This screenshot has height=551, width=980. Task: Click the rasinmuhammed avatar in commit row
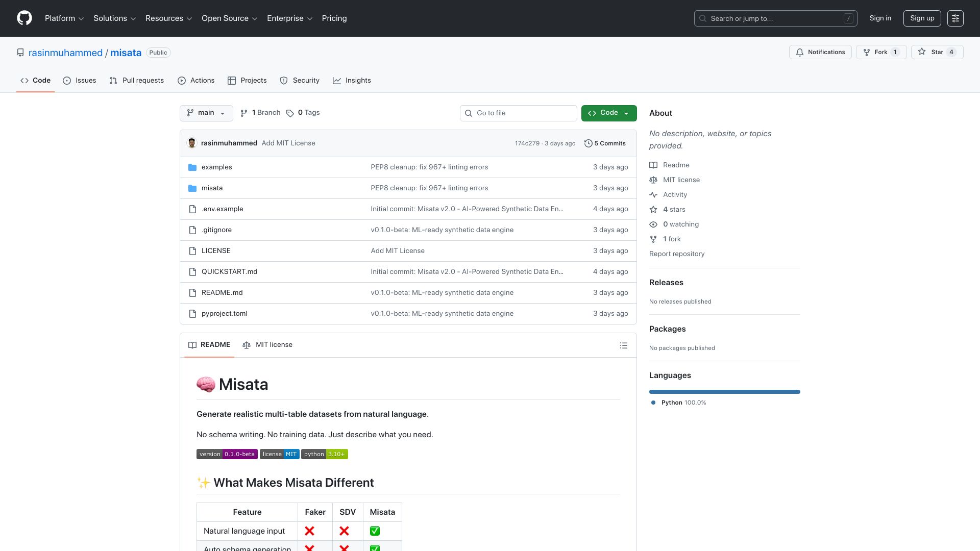[x=192, y=143]
